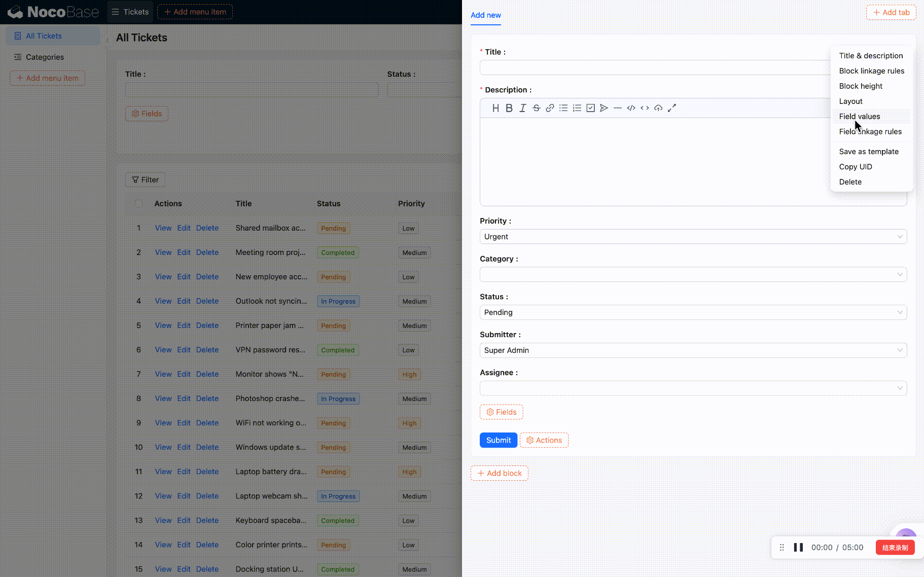
Task: Open the Add tab button
Action: pyautogui.click(x=891, y=13)
